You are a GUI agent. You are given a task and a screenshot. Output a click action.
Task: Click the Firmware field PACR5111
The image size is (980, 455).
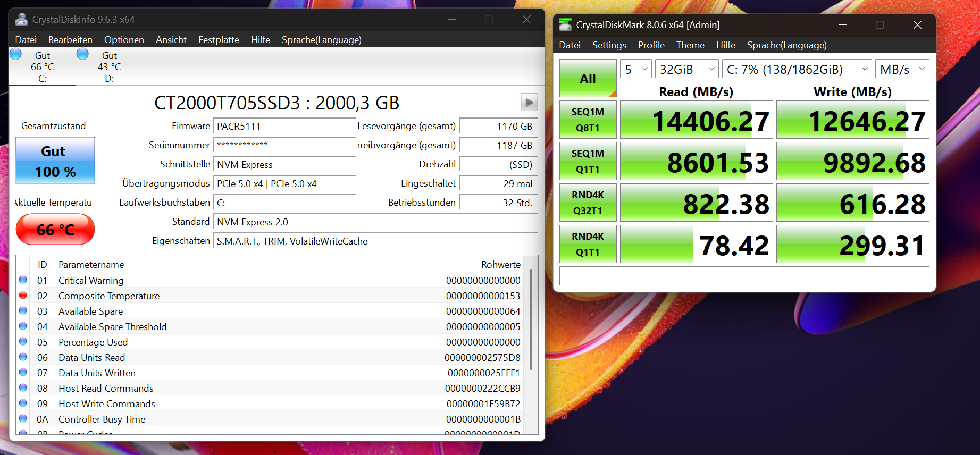tap(284, 127)
